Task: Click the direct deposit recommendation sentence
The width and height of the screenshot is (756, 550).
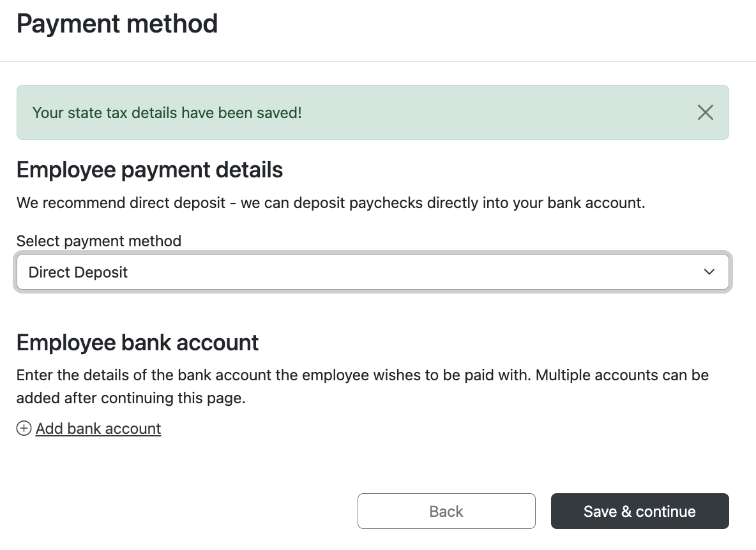Action: click(330, 204)
